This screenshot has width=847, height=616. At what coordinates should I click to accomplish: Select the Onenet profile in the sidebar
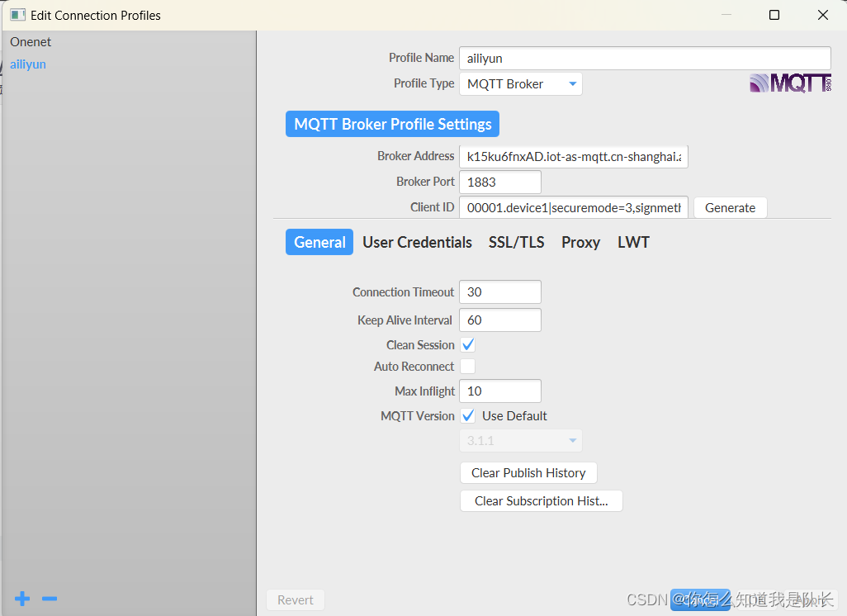coord(31,41)
